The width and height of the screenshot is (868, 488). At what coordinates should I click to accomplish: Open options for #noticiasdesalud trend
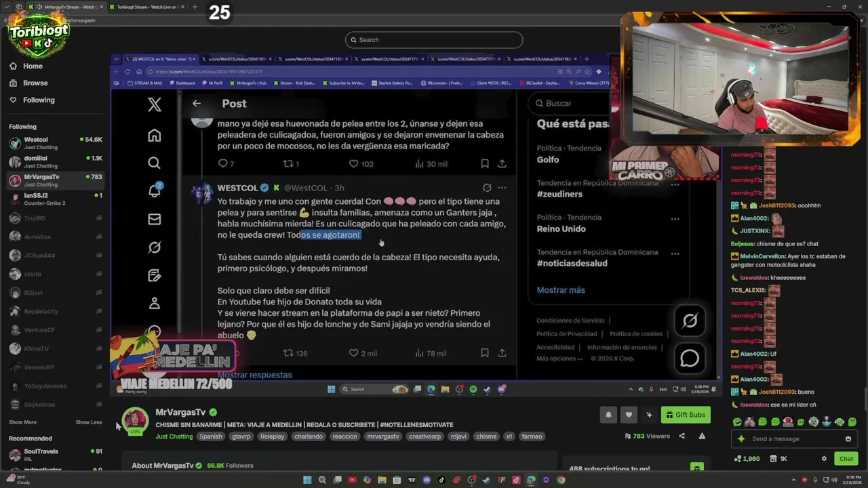point(675,253)
